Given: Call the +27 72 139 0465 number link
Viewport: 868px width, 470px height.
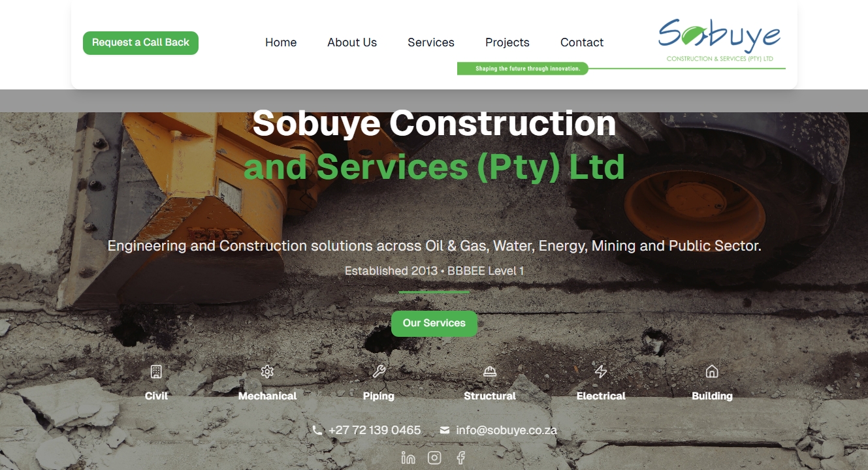Looking at the screenshot, I should (x=374, y=430).
